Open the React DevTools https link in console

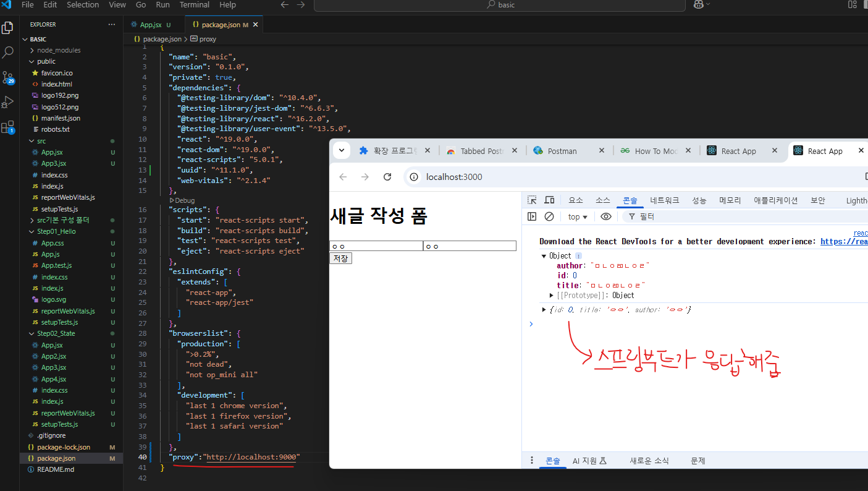[x=844, y=242]
